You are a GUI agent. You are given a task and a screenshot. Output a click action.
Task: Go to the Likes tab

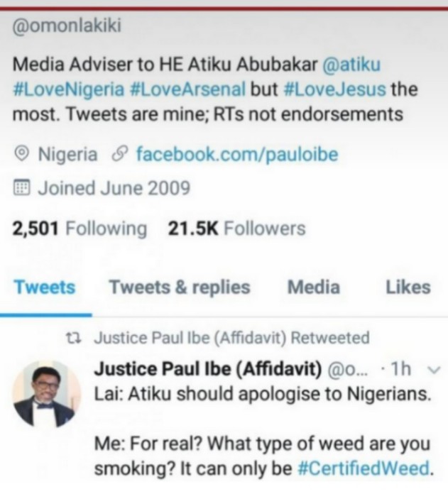(x=408, y=287)
